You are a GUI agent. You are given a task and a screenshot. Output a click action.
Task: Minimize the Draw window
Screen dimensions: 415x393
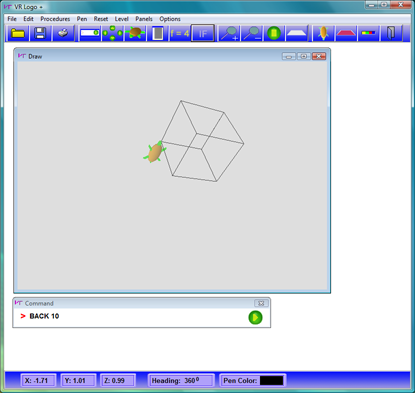289,56
